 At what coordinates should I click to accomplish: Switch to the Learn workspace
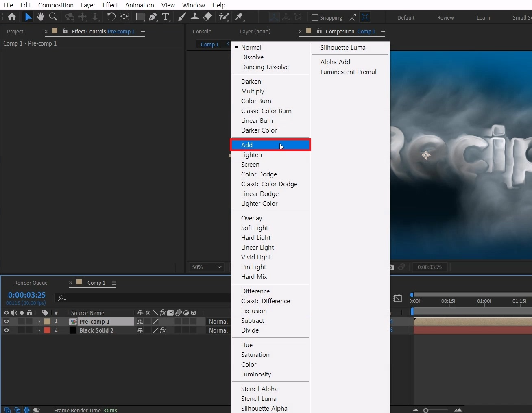pos(483,17)
